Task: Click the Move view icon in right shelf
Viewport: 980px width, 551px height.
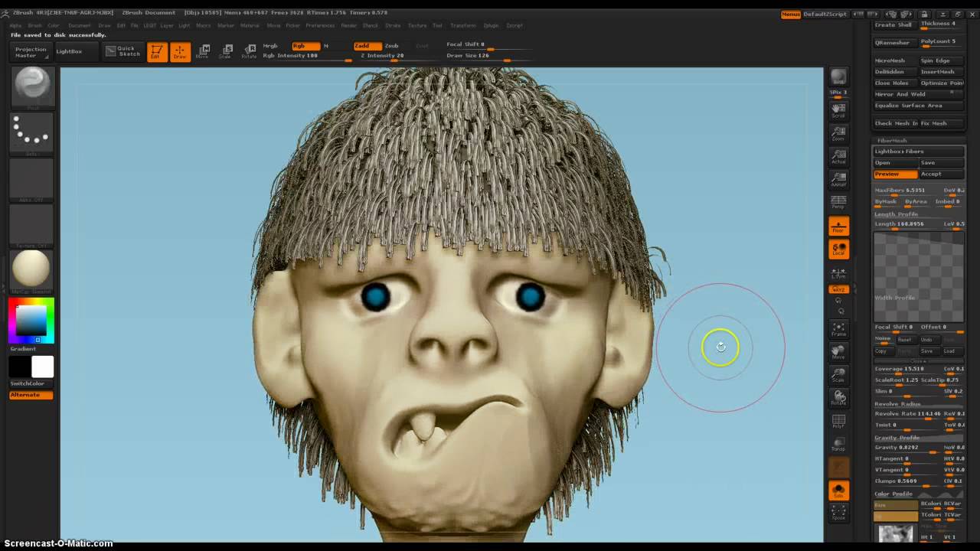Action: [x=838, y=352]
